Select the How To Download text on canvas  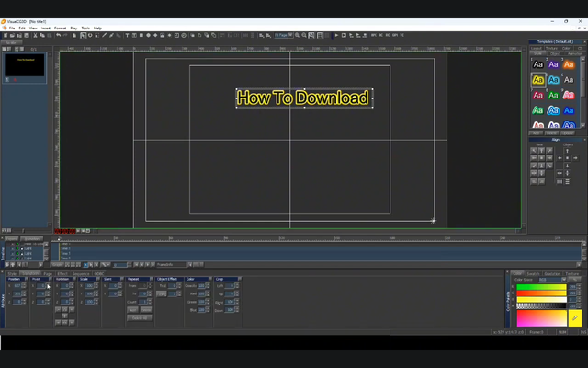(x=303, y=98)
